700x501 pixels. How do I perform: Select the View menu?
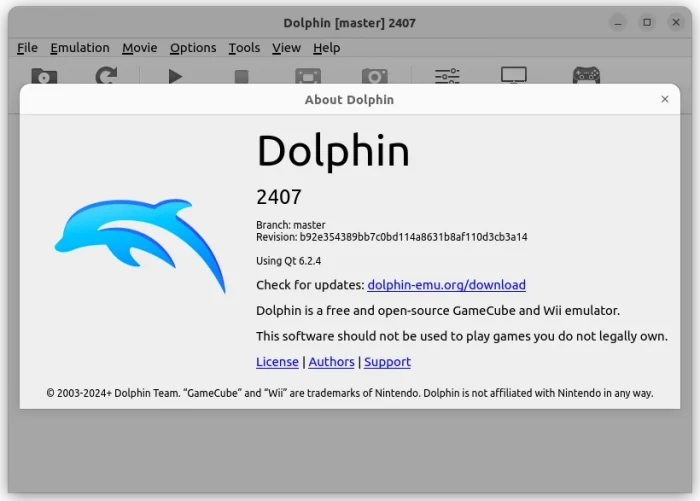[286, 47]
